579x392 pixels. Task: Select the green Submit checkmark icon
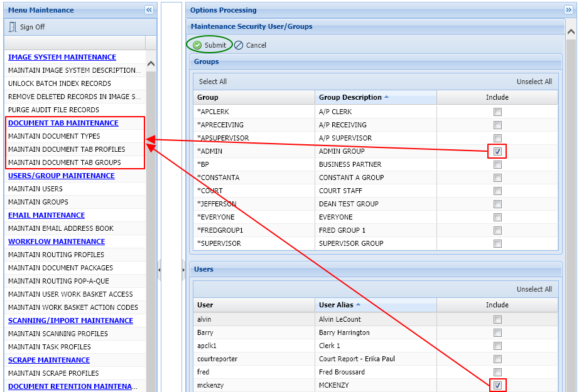[198, 45]
